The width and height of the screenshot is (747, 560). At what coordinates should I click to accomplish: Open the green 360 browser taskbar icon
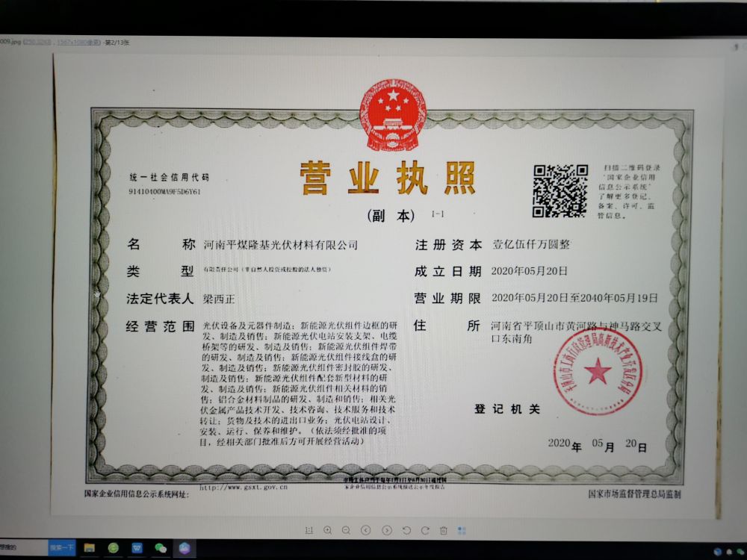coord(114,548)
